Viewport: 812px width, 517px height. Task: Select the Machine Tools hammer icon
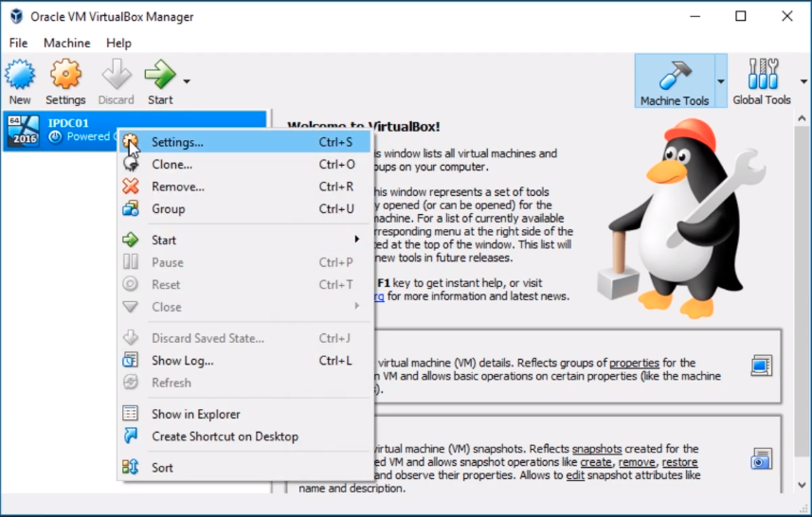tap(674, 76)
